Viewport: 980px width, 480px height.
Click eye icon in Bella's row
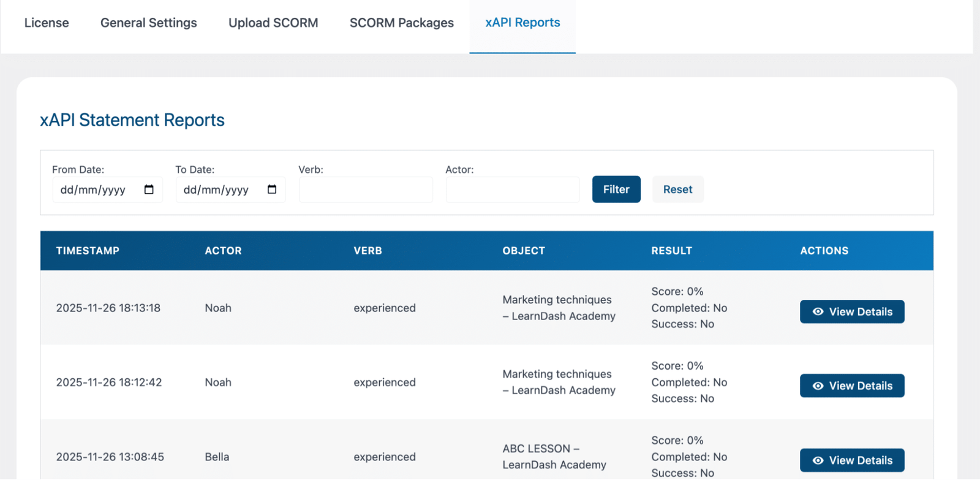click(x=818, y=460)
